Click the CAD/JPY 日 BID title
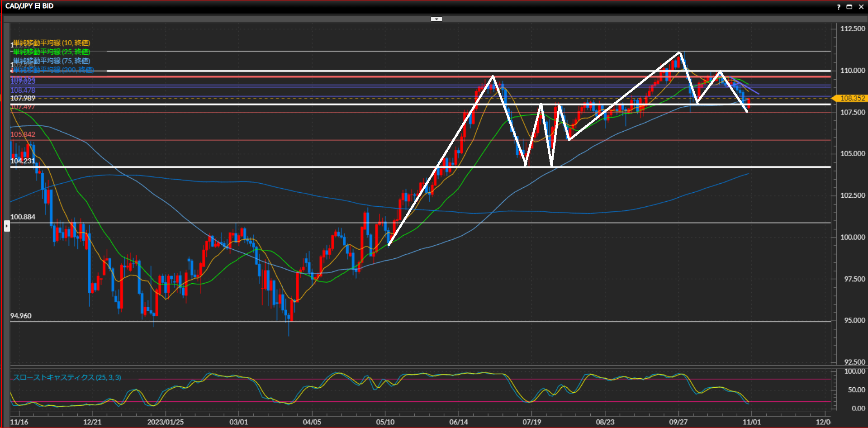This screenshot has width=868, height=428. (x=29, y=6)
